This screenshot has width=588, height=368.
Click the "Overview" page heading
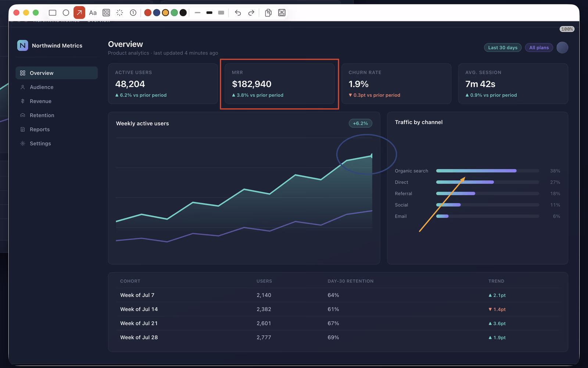tap(125, 44)
